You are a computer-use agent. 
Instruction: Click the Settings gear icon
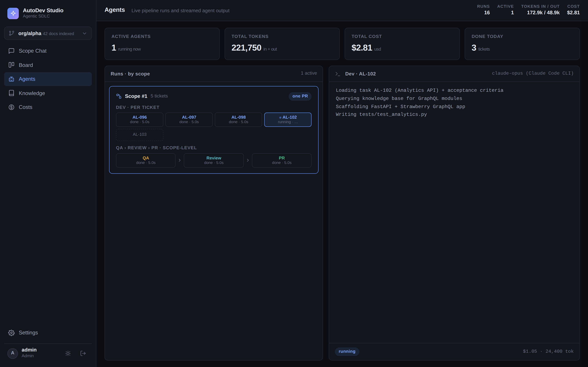coord(11,333)
